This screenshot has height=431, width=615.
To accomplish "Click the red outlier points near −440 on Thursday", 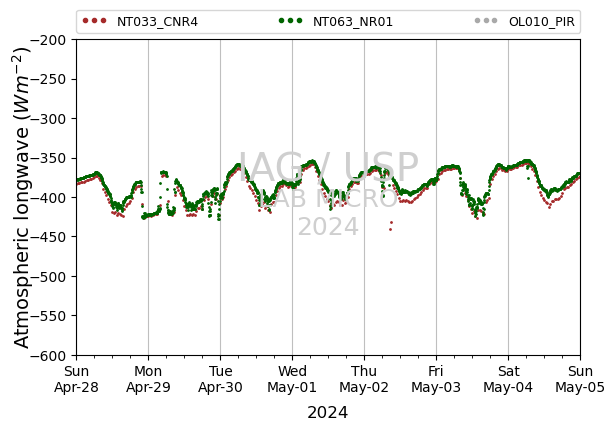I will pyautogui.click(x=391, y=226).
